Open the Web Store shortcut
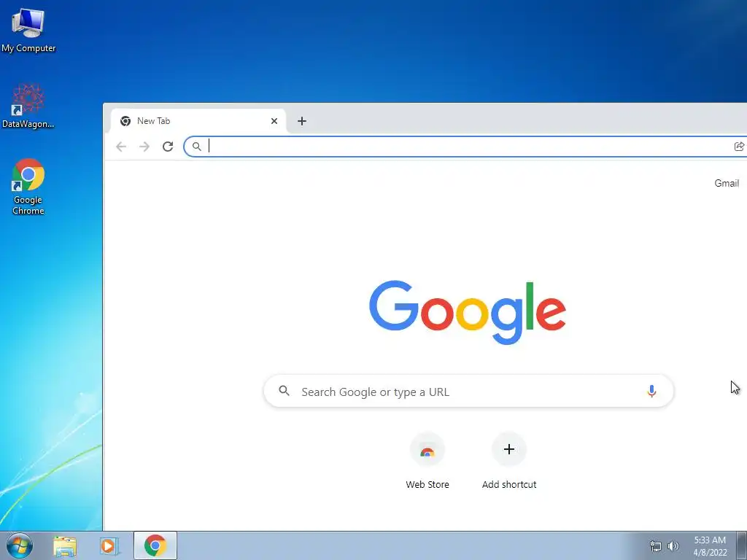Viewport: 747px width, 560px height. [x=427, y=461]
